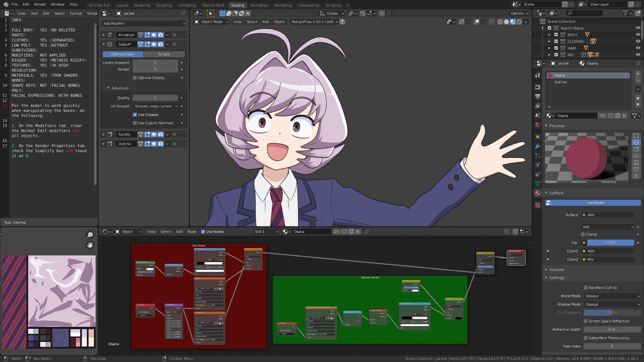Open the View Layer properties tab
644x362 pixels.
[538, 106]
